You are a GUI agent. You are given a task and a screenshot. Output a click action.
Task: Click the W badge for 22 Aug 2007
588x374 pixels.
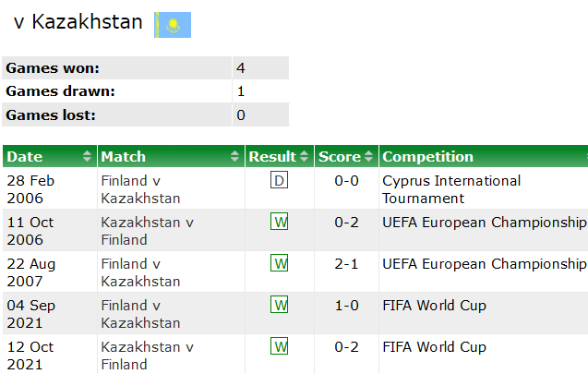(279, 262)
